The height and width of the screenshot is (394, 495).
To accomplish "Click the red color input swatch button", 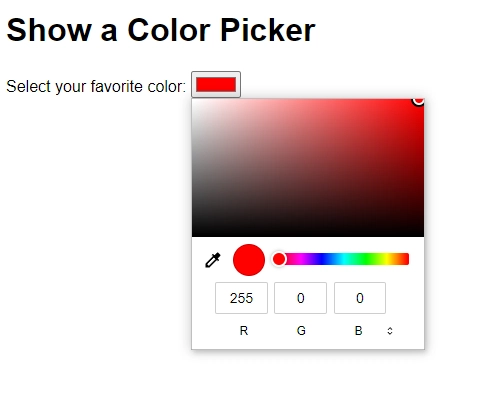I will pyautogui.click(x=216, y=84).
